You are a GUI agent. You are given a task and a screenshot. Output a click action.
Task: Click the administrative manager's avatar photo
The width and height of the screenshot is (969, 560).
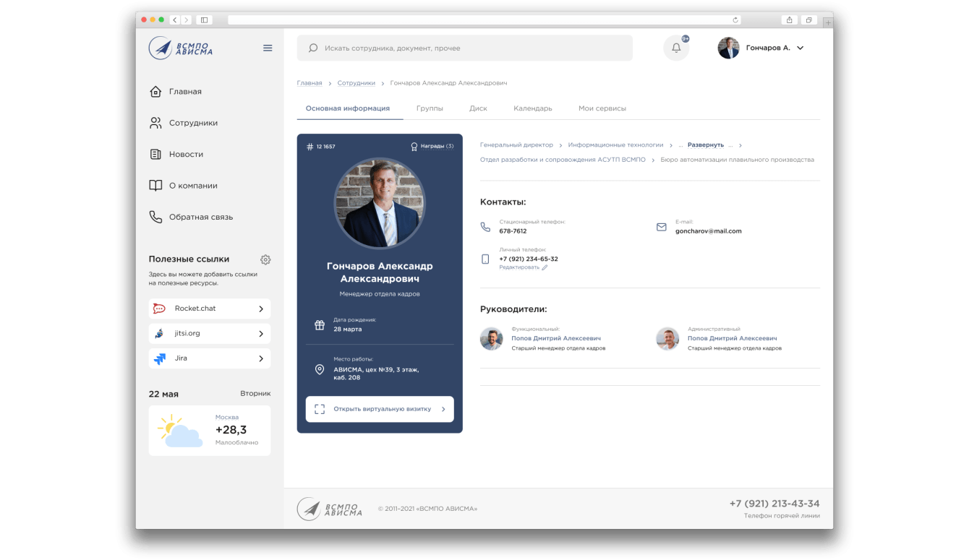pos(667,339)
